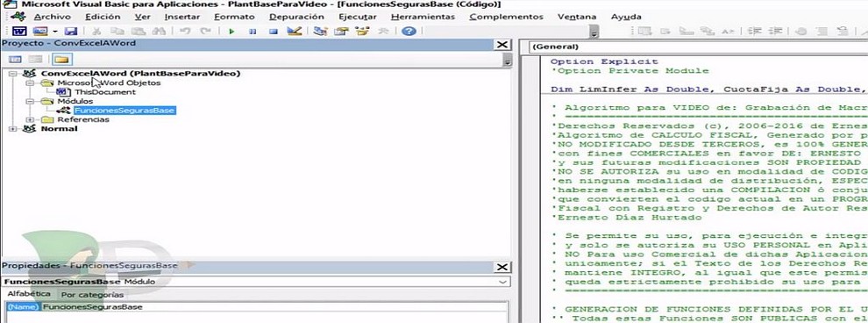Collapse the Microsoft Word Objetos folder
Image resolution: width=868 pixels, height=323 pixels.
[x=29, y=83]
